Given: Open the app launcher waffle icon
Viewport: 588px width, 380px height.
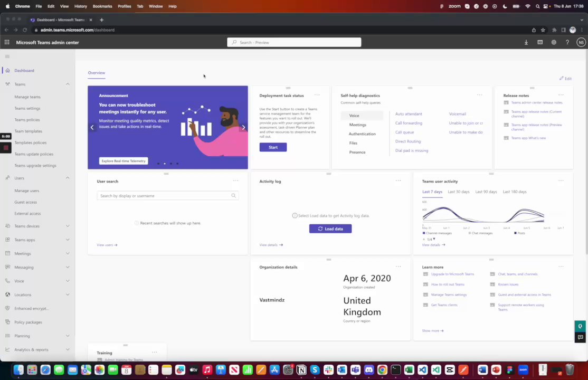Looking at the screenshot, I should 7,42.
